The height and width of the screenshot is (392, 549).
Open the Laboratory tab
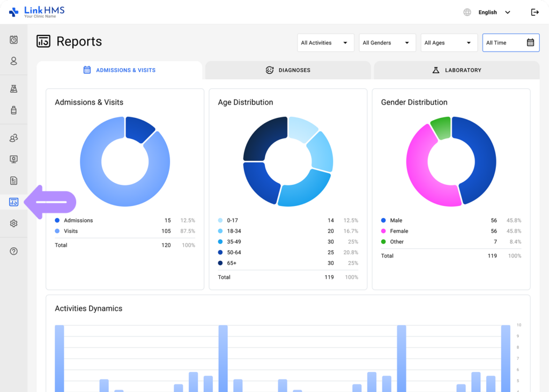pyautogui.click(x=456, y=70)
